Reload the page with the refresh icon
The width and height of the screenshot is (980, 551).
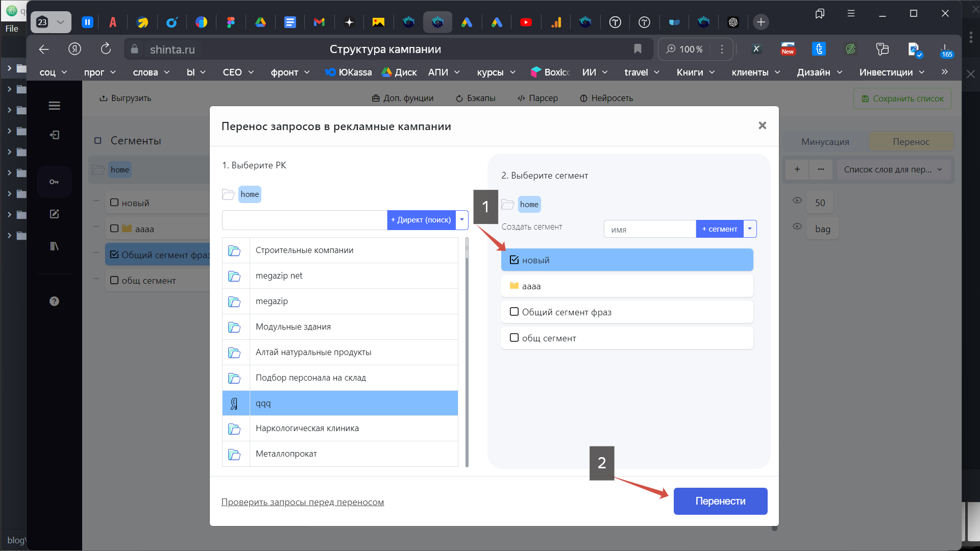click(106, 49)
